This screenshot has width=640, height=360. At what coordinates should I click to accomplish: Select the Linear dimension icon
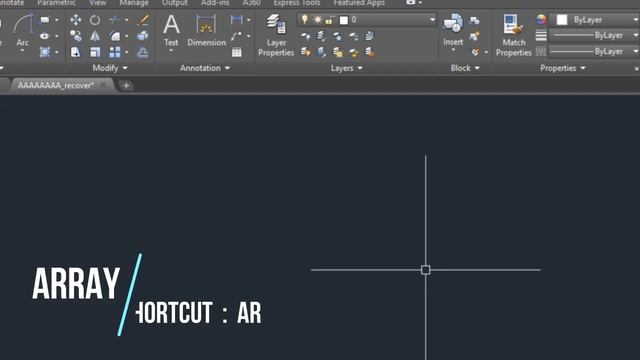tap(236, 20)
